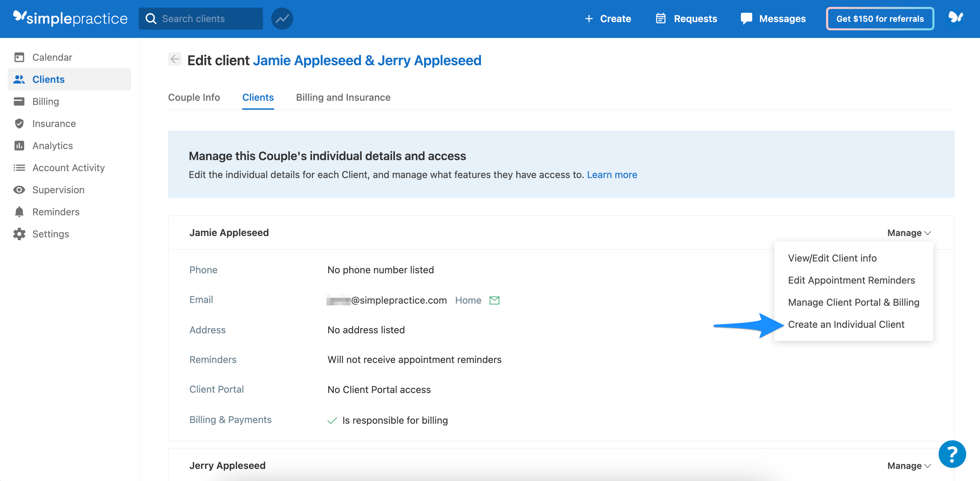Open the Billing section from sidebar
This screenshot has height=481, width=980.
click(x=45, y=101)
